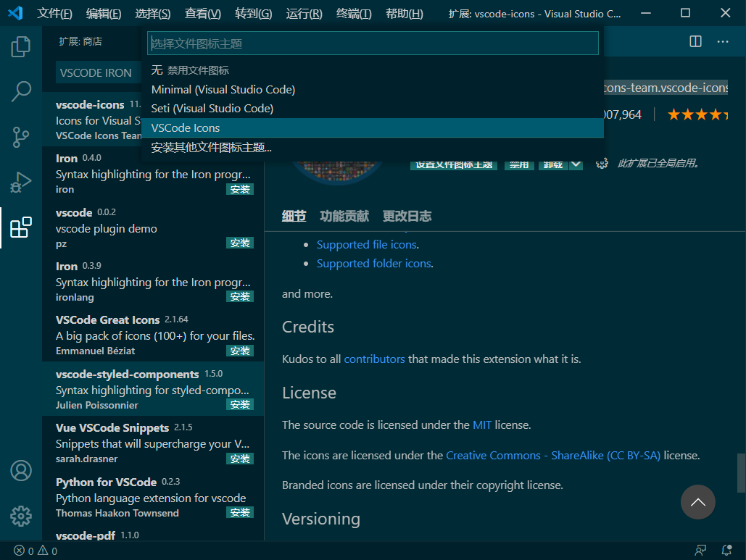Open the 选择 menu

pos(153,13)
